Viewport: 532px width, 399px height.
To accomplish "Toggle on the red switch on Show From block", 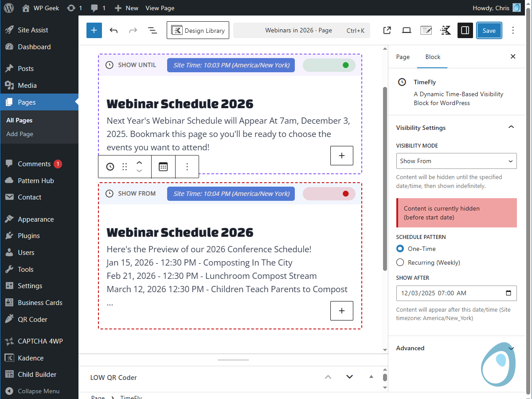I will [329, 194].
